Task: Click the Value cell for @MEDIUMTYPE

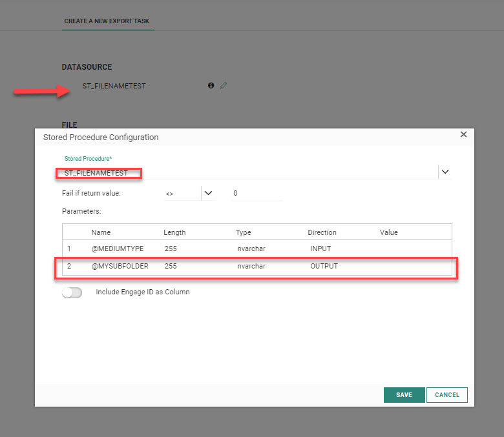Action: point(414,249)
